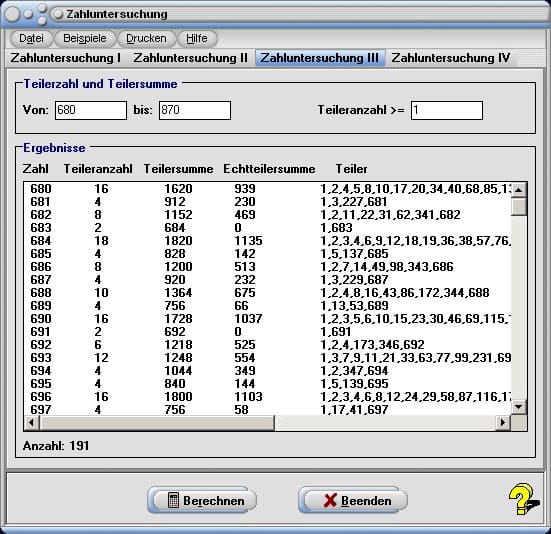The width and height of the screenshot is (551, 534).
Task: Open the Drucken menu
Action: (x=146, y=38)
